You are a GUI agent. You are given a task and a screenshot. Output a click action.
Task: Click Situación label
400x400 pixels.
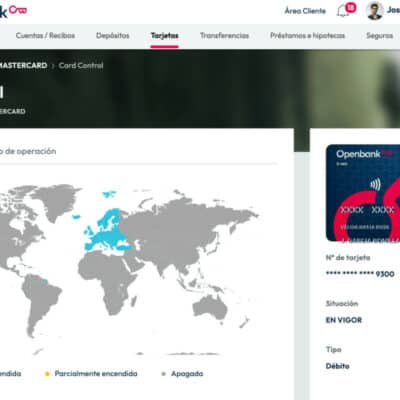click(x=342, y=304)
